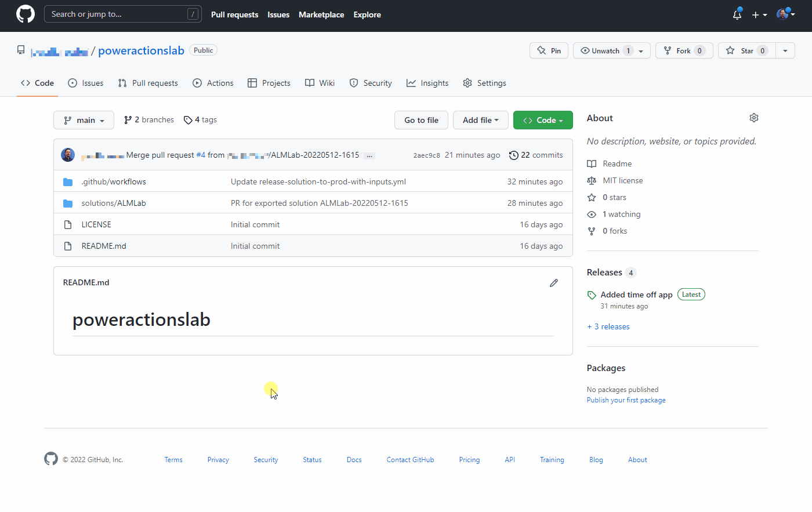Screen dimensions: 812x512
Task: Star the repository
Action: tap(746, 50)
